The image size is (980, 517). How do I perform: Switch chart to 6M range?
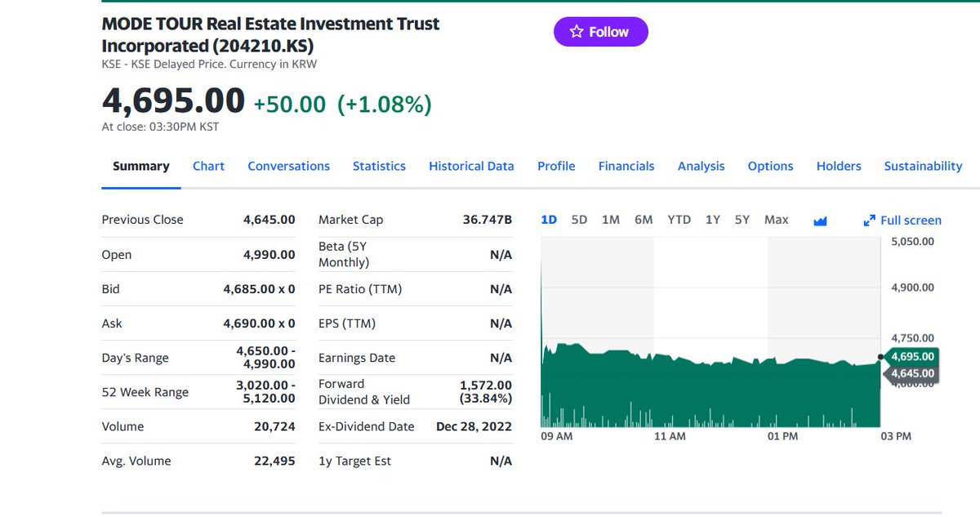tap(644, 220)
